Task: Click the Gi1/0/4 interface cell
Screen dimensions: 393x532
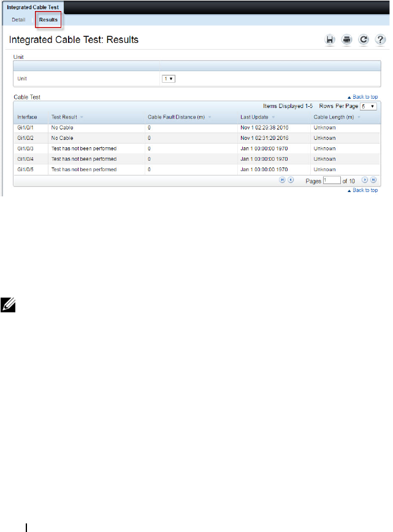Action: coord(25,159)
